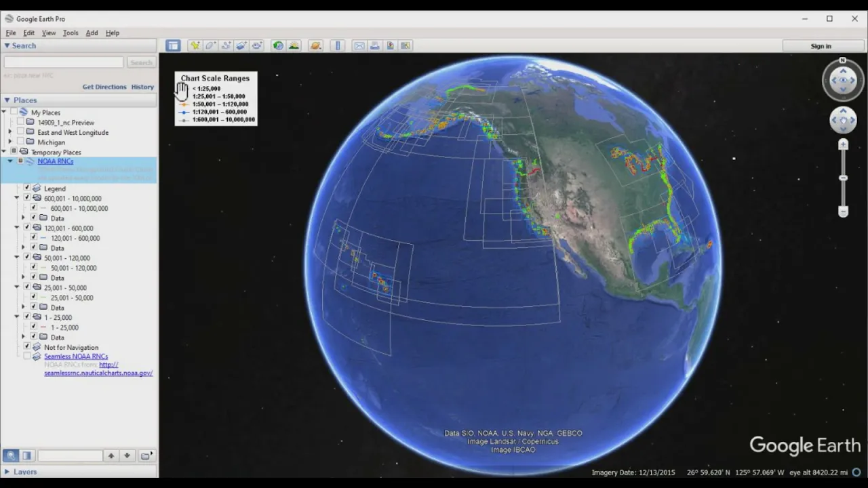Open the Help menu
The image size is (868, 488).
[x=113, y=33]
